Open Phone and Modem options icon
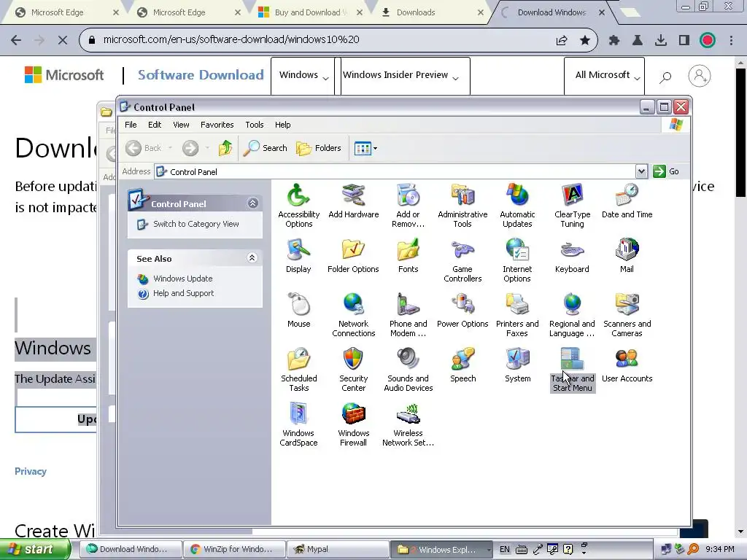 (409, 315)
